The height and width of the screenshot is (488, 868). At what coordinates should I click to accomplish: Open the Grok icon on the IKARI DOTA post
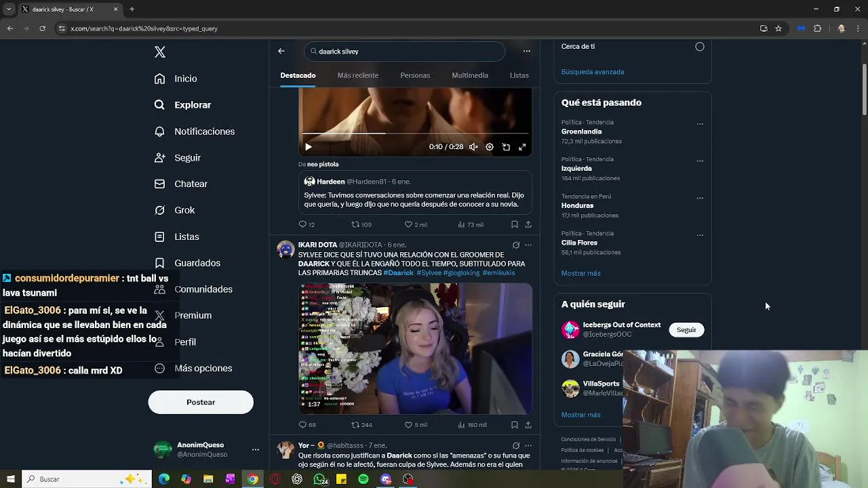pos(516,245)
